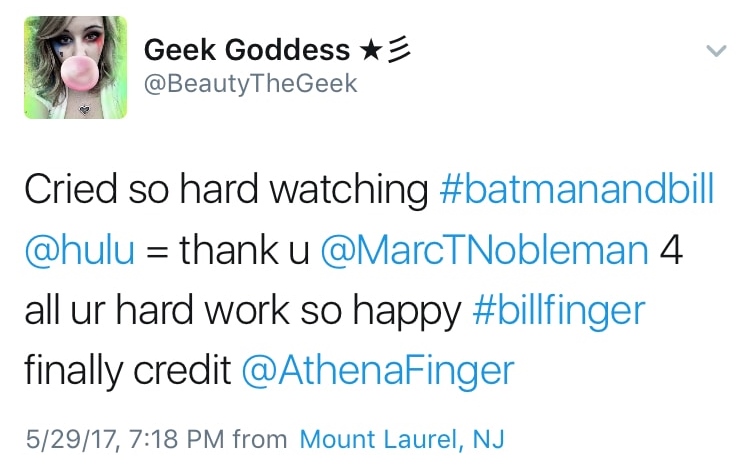The width and height of the screenshot is (745, 473).
Task: Click the star symbol beside Geek Goddess
Action: (368, 49)
